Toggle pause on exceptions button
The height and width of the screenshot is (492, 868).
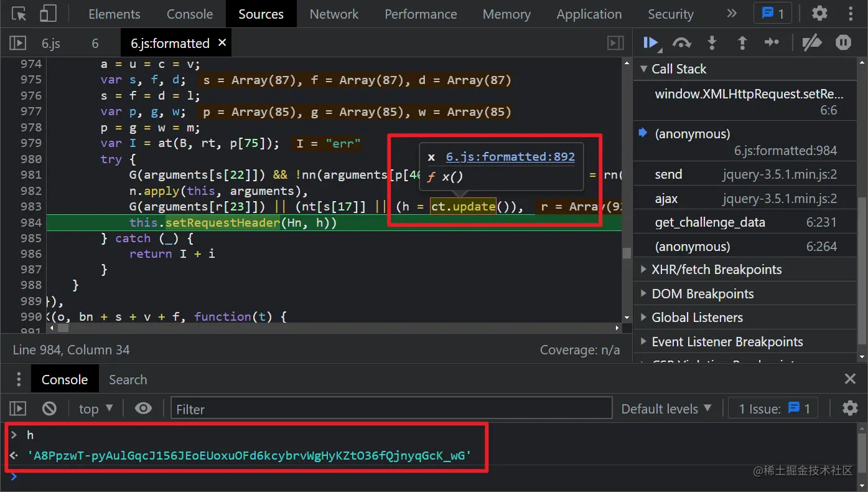(843, 42)
